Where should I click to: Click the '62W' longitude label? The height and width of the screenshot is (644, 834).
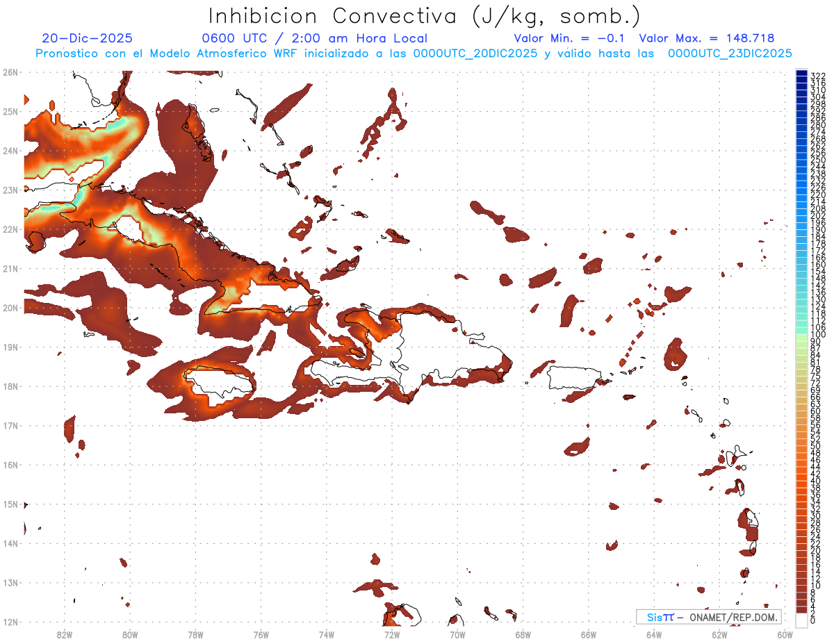click(720, 634)
